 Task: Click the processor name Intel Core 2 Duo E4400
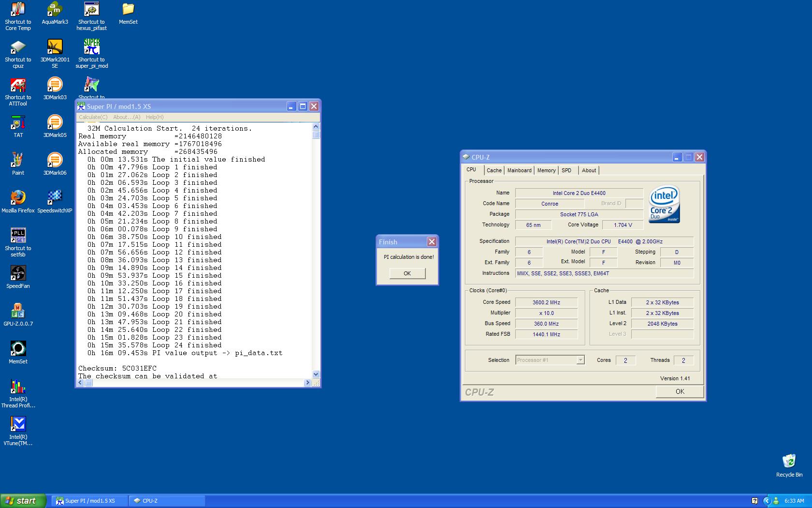(579, 193)
